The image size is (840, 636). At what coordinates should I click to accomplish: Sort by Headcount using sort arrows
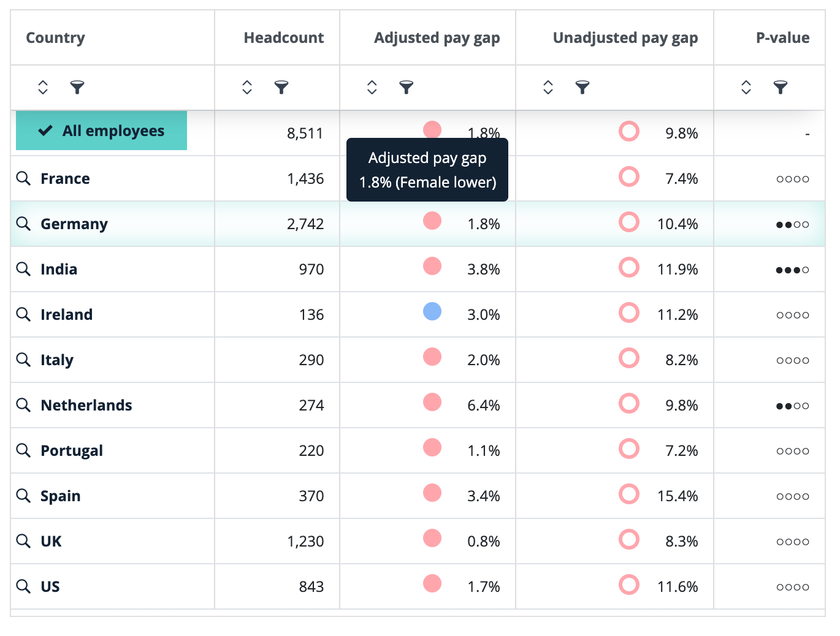coord(247,88)
